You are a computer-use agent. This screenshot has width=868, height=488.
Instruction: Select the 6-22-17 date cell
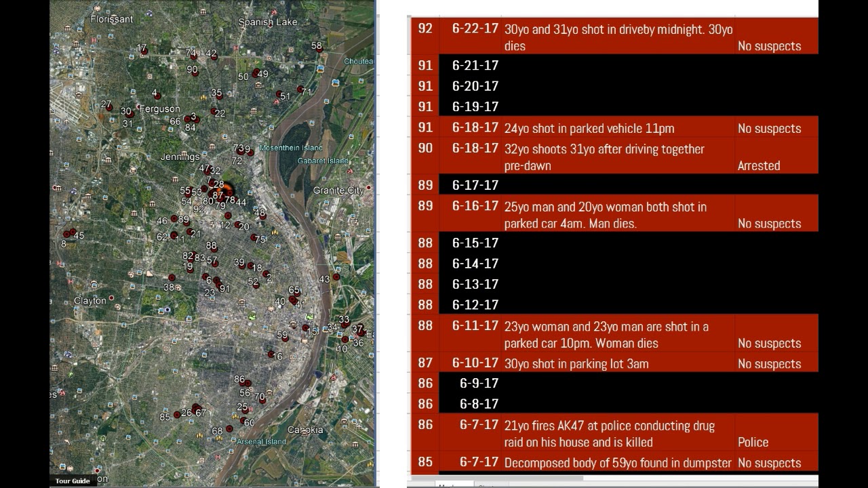click(470, 37)
